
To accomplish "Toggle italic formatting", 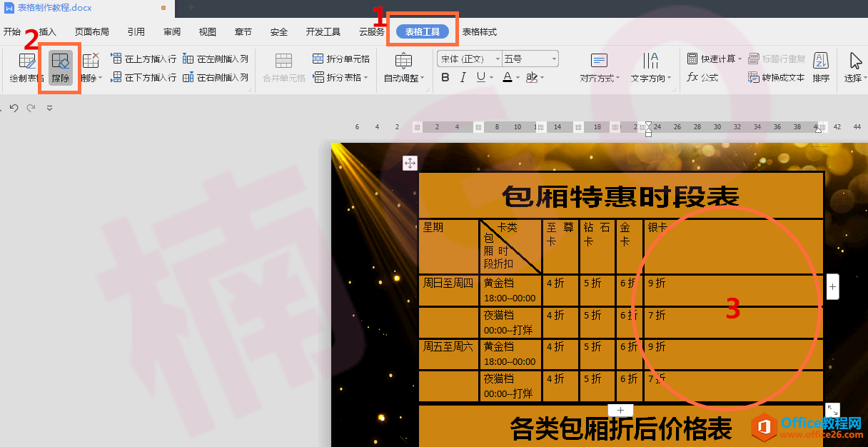I will pos(463,77).
